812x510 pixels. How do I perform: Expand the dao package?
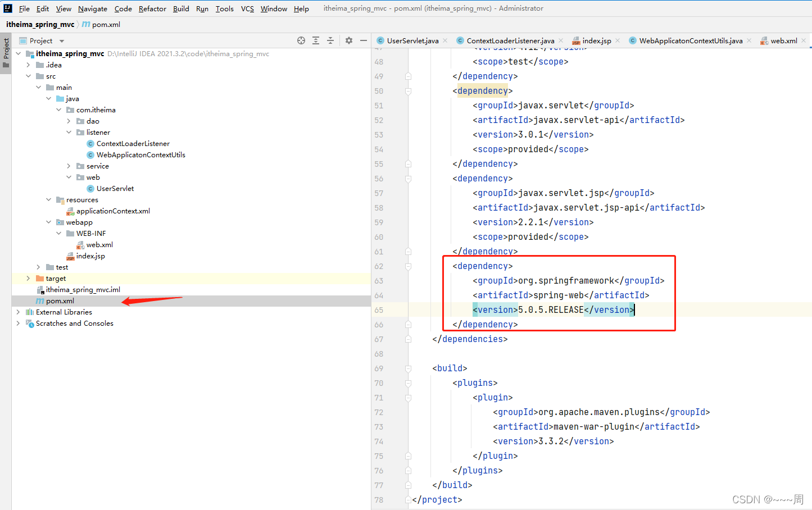click(69, 121)
